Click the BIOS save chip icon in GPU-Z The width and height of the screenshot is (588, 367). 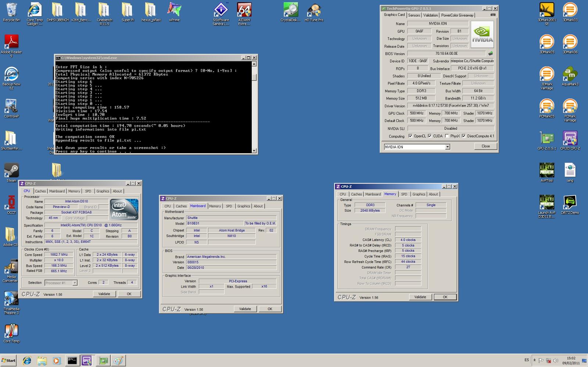coord(490,54)
